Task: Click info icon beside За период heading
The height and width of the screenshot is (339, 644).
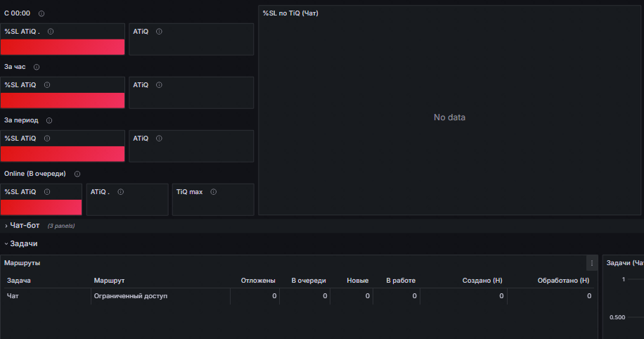Action: point(49,120)
